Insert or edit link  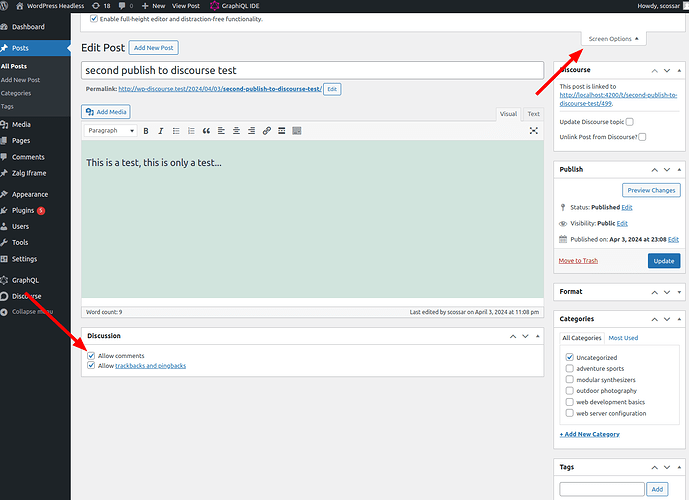[267, 131]
